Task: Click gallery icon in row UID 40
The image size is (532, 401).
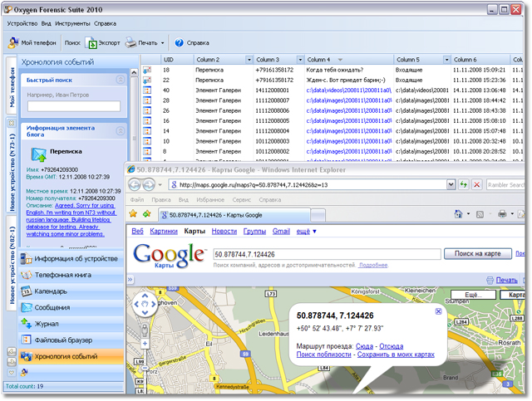Action: pos(147,90)
